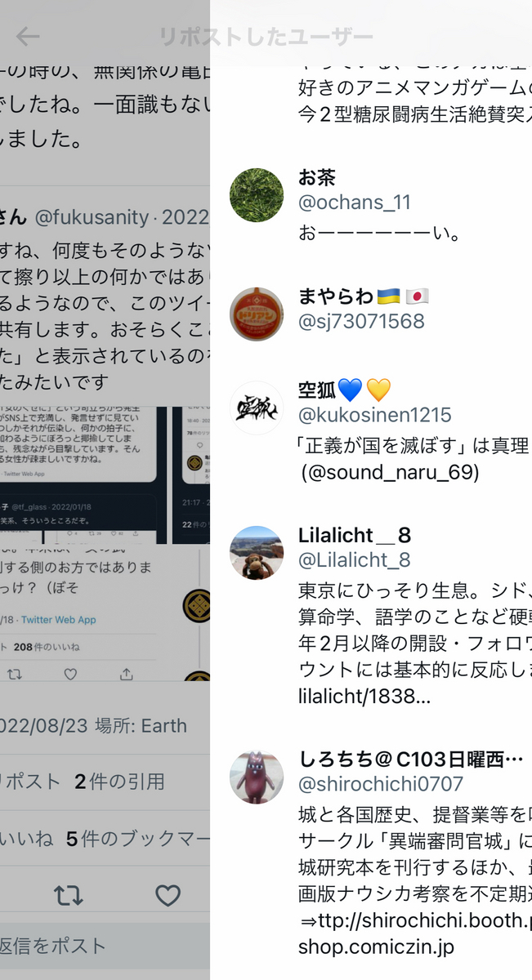Open まやらわ profile avatar

[257, 314]
